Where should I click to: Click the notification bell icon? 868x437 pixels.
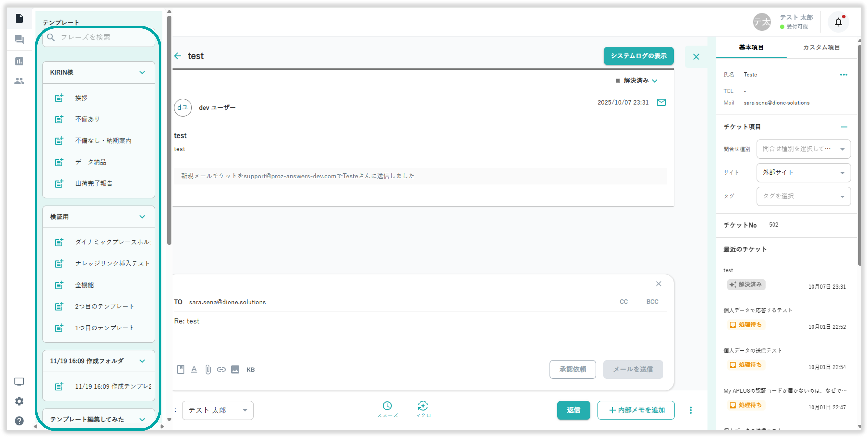tap(838, 22)
